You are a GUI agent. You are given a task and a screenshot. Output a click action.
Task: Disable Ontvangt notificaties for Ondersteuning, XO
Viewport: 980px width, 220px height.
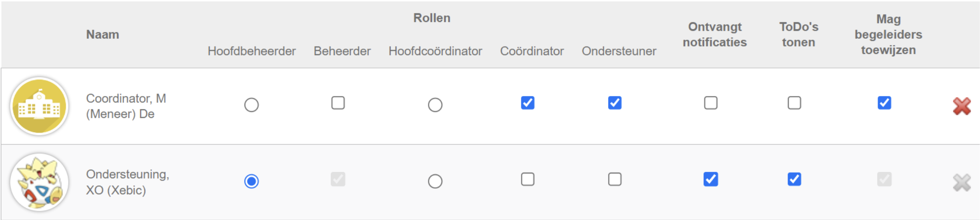[x=711, y=179]
